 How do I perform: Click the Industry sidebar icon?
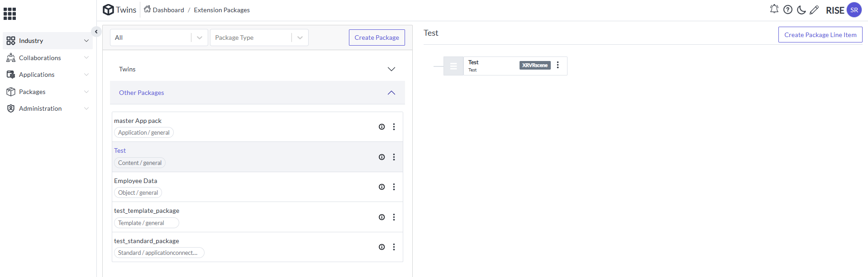pos(11,41)
